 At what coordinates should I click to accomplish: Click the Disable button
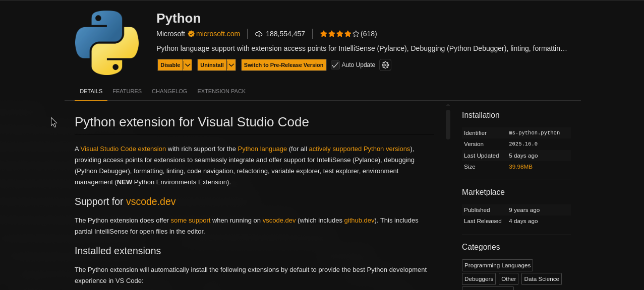click(170, 65)
